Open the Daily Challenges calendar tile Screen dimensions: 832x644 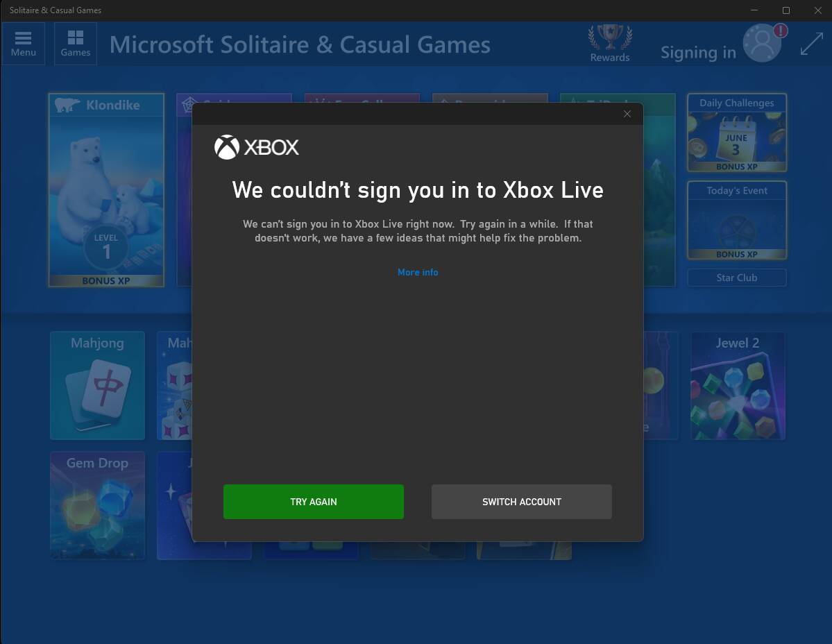[737, 133]
